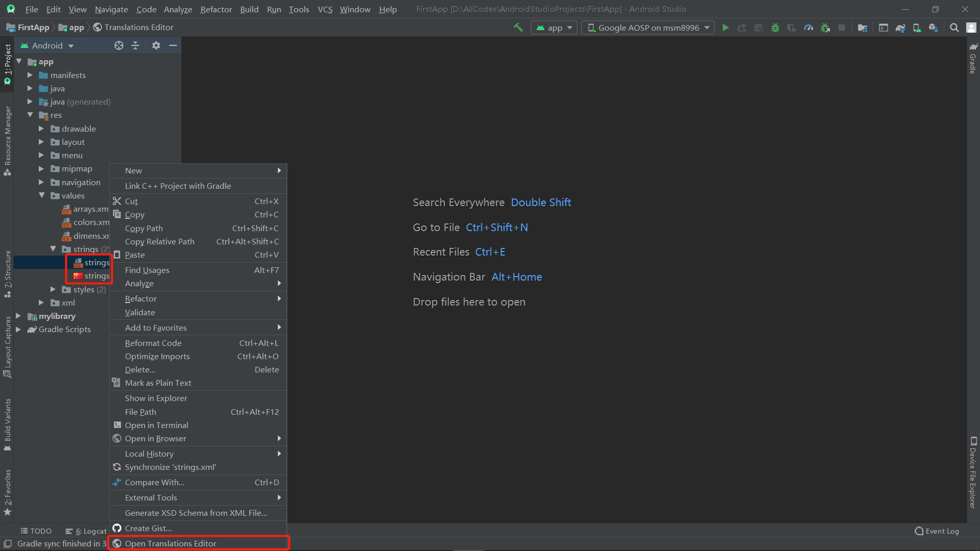Image resolution: width=980 pixels, height=551 pixels.
Task: Select colors.xml in values folder
Action: pos(86,222)
